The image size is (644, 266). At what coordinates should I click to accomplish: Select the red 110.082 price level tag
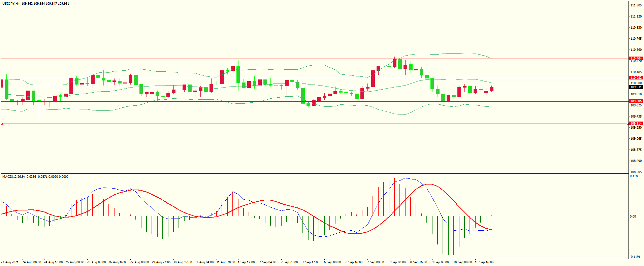[x=636, y=78]
